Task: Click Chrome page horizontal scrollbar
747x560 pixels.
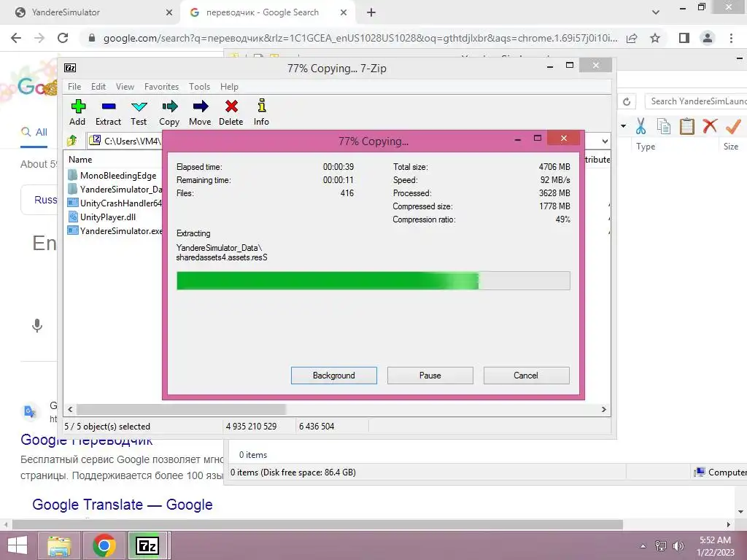Action: pos(318,524)
